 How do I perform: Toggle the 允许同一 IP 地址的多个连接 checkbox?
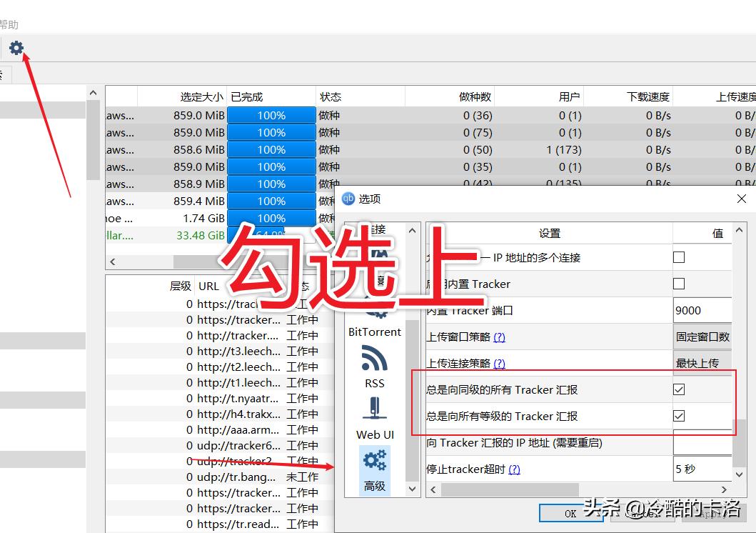pyautogui.click(x=677, y=258)
